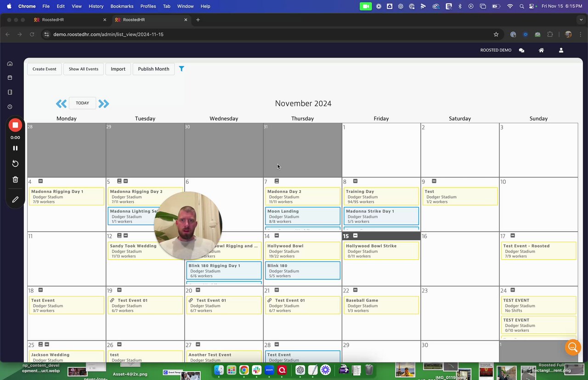
Task: Collapse November 5 with the minus icon
Action: point(126,181)
